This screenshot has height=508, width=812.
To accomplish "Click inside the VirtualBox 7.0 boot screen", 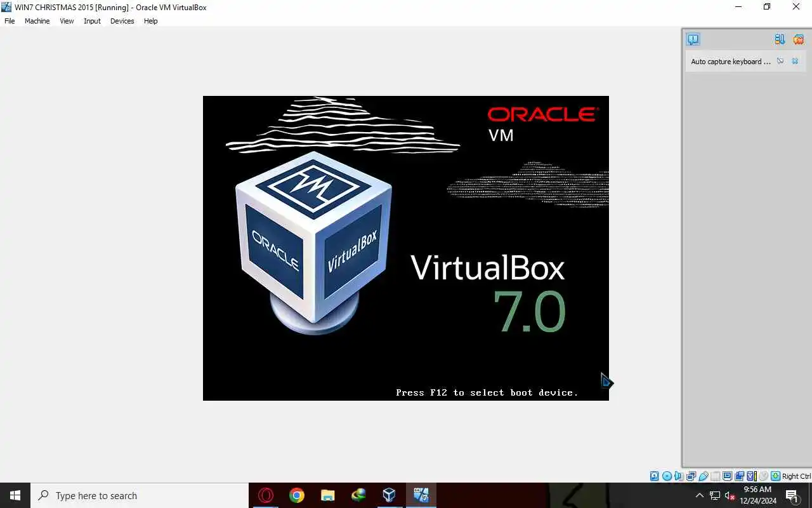I will click(x=406, y=248).
